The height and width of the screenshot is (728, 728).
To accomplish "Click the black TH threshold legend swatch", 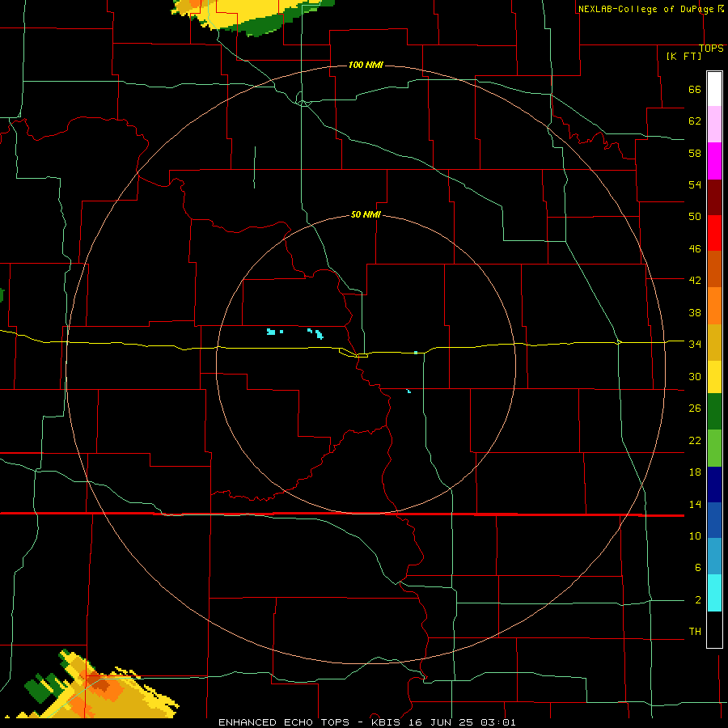I will pyautogui.click(x=714, y=629).
